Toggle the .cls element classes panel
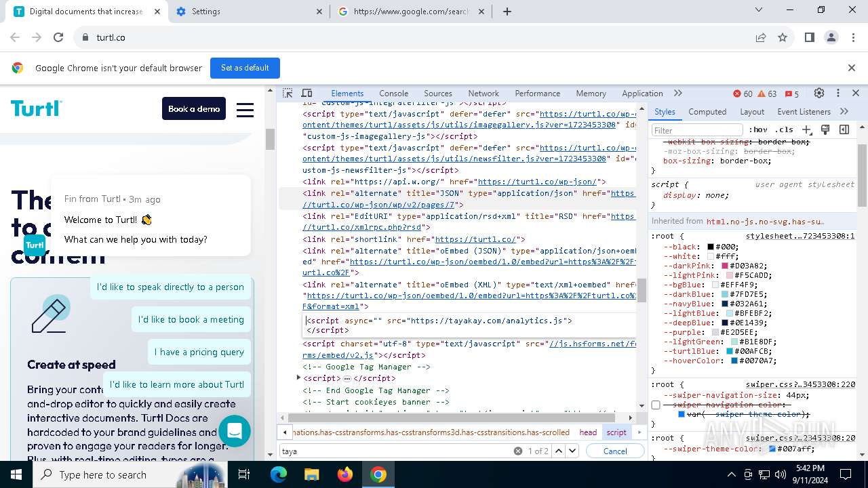868x488 pixels. point(785,129)
